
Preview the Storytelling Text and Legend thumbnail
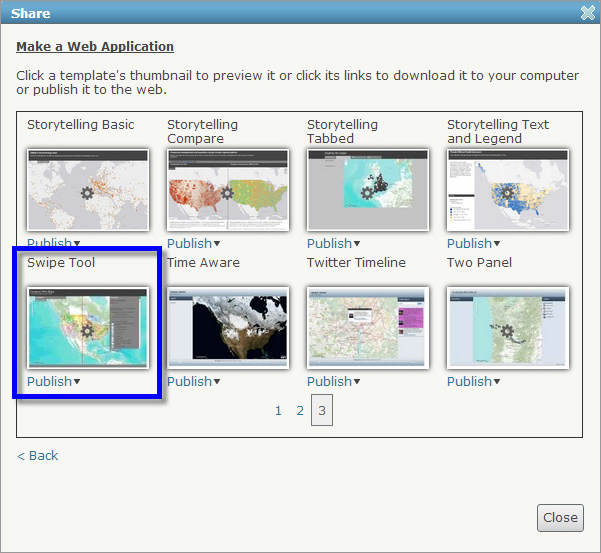(507, 190)
